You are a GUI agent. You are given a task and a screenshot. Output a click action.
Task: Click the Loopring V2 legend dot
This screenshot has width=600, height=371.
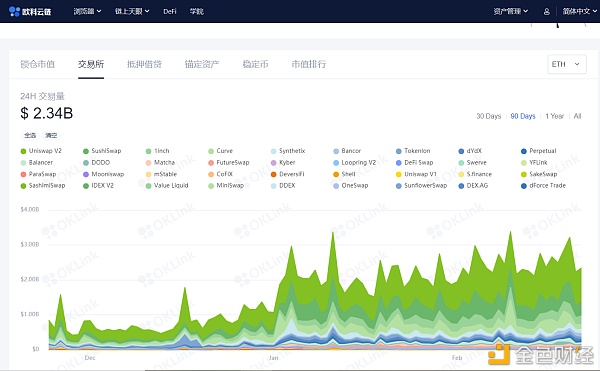(x=336, y=163)
